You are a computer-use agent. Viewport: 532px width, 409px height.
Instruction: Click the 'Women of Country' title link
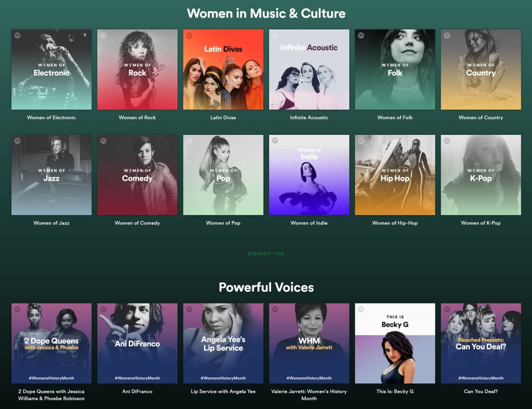481,118
